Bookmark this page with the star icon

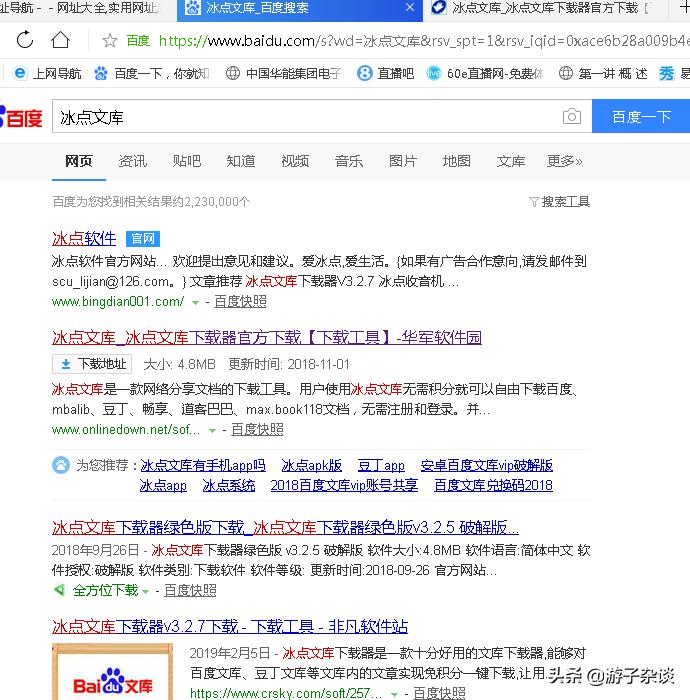109,41
